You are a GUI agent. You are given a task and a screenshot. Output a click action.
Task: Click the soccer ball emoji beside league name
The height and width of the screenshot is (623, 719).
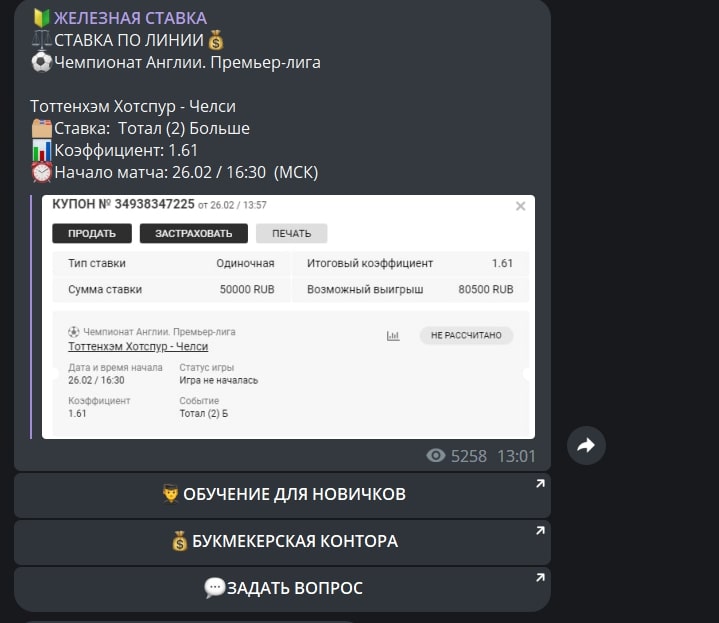click(x=42, y=62)
